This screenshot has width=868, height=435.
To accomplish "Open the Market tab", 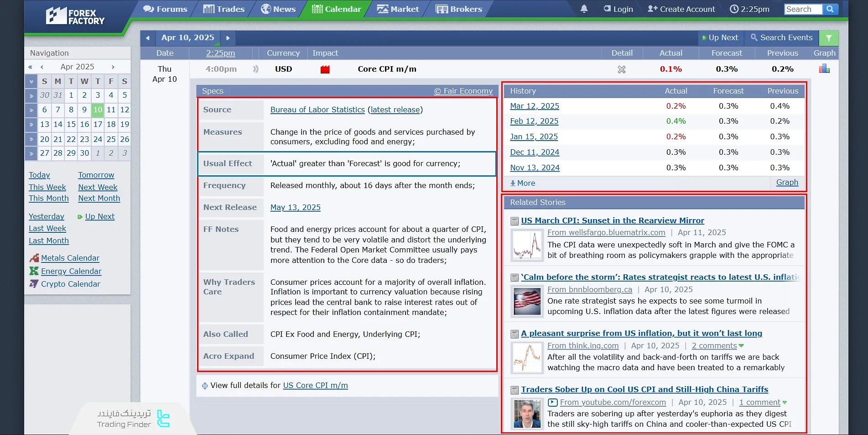I will (x=398, y=9).
